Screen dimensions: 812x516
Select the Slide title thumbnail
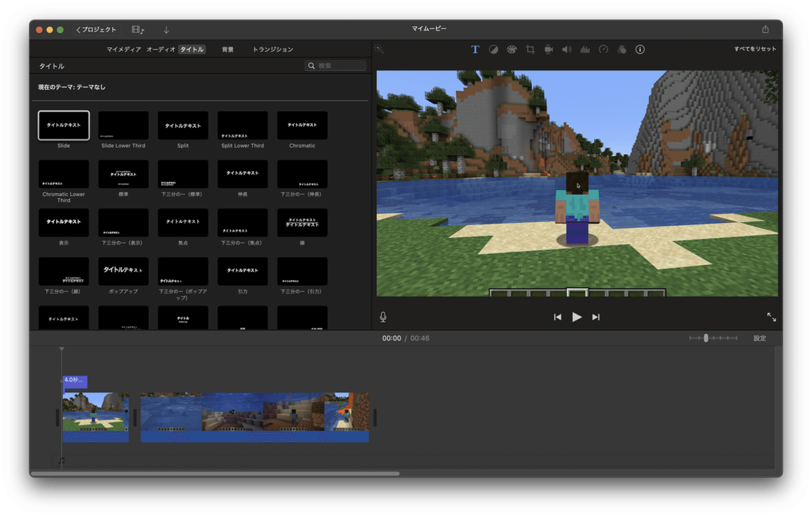tap(64, 126)
